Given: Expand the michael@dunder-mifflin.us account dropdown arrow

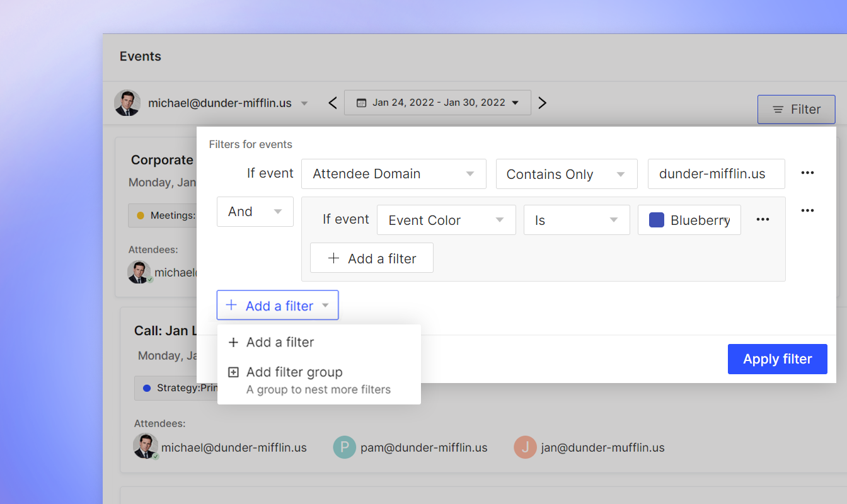Looking at the screenshot, I should (304, 103).
